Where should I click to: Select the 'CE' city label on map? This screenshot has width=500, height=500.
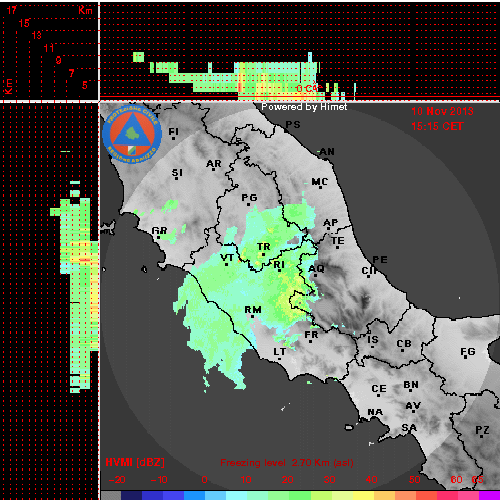tap(379, 389)
